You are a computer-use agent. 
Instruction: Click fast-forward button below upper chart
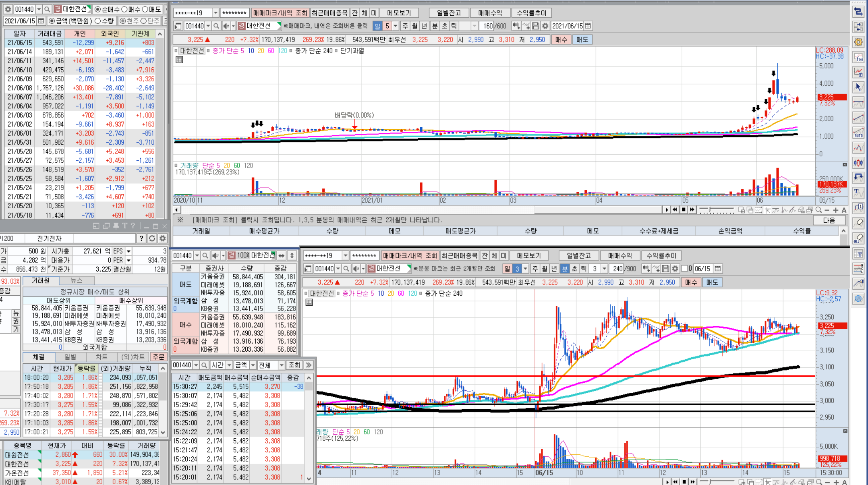point(692,209)
